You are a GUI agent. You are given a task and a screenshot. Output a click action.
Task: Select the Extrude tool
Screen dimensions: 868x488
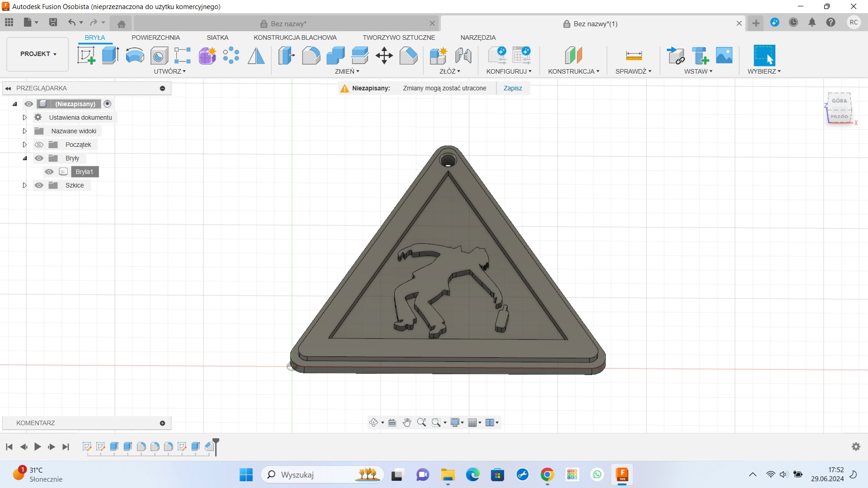[110, 56]
